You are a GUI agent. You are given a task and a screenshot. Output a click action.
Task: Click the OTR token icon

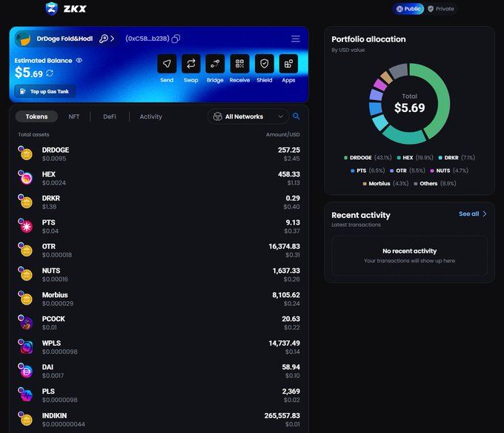click(25, 249)
